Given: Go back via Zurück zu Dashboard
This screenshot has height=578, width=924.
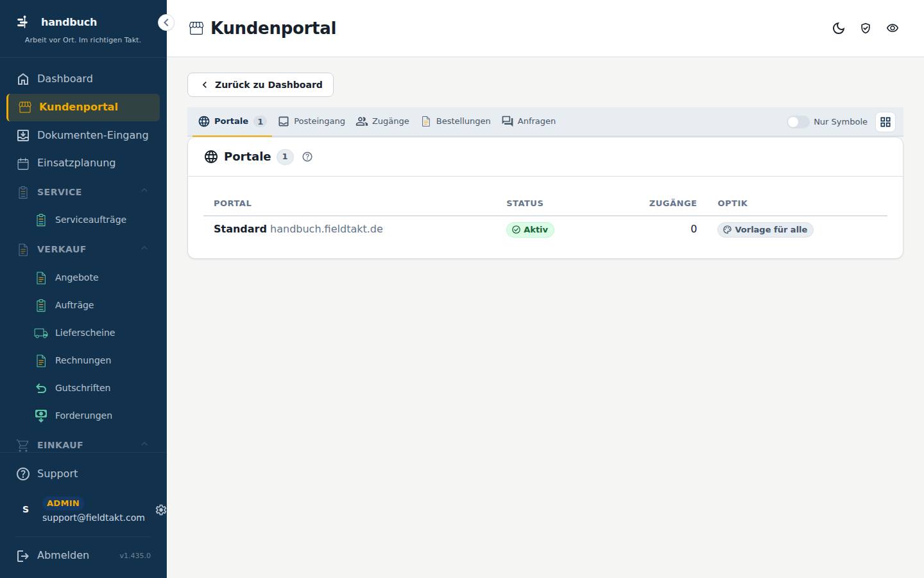Looking at the screenshot, I should (x=261, y=85).
